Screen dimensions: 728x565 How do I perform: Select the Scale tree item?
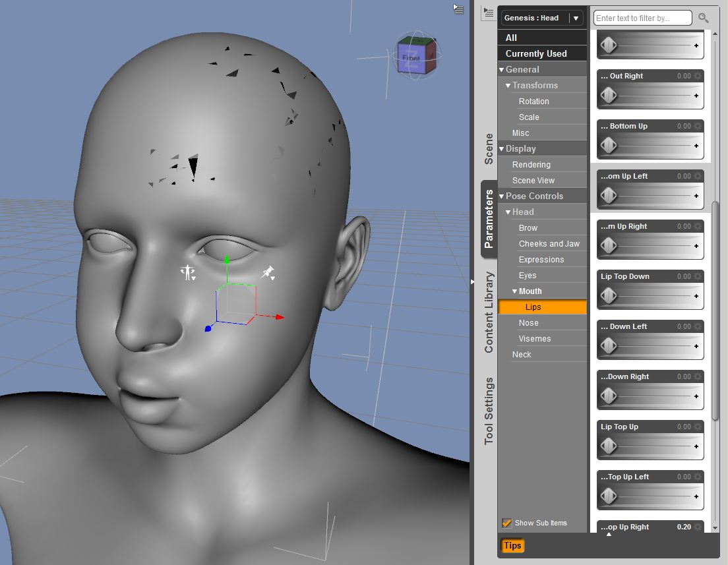coord(529,117)
